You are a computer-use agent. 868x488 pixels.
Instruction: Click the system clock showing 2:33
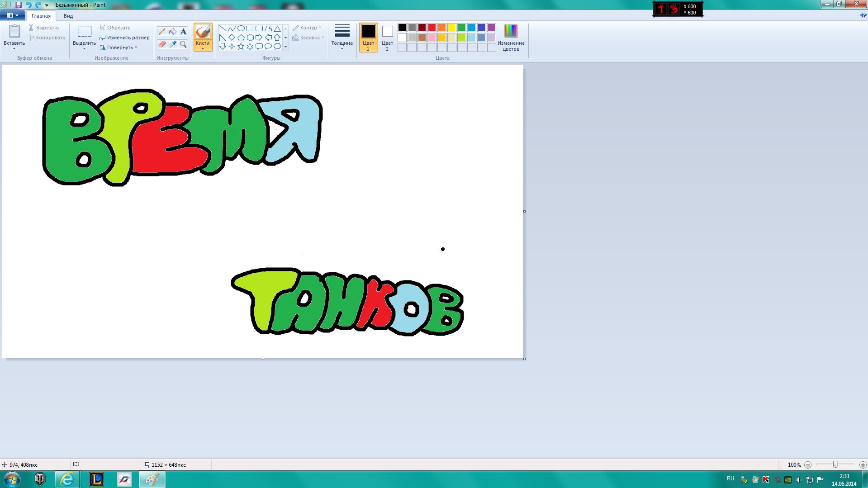(x=844, y=476)
